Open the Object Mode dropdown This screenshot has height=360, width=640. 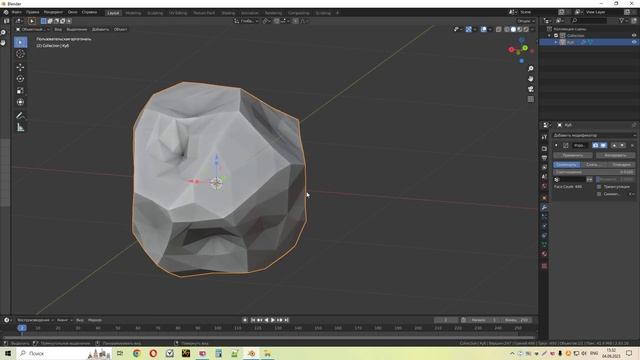33,29
